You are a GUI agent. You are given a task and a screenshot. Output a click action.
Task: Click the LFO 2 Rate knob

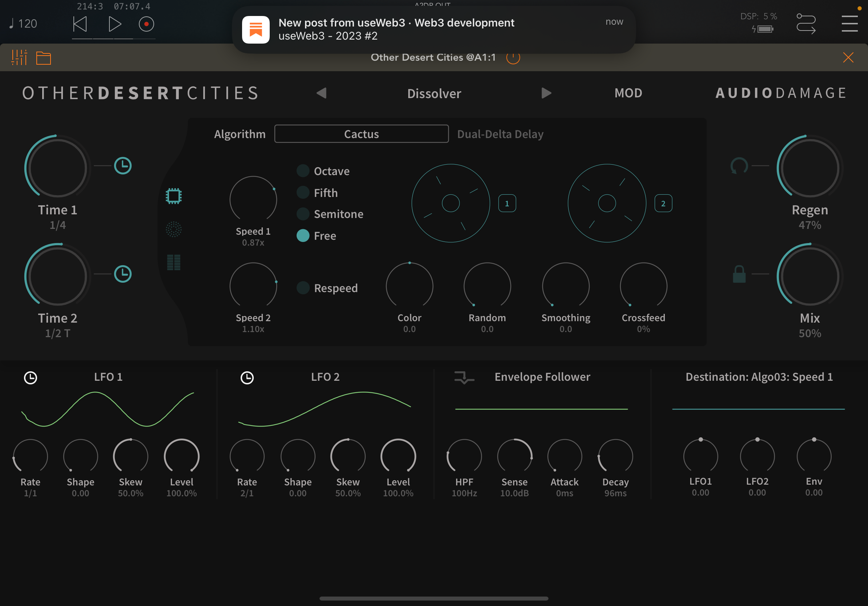(247, 456)
